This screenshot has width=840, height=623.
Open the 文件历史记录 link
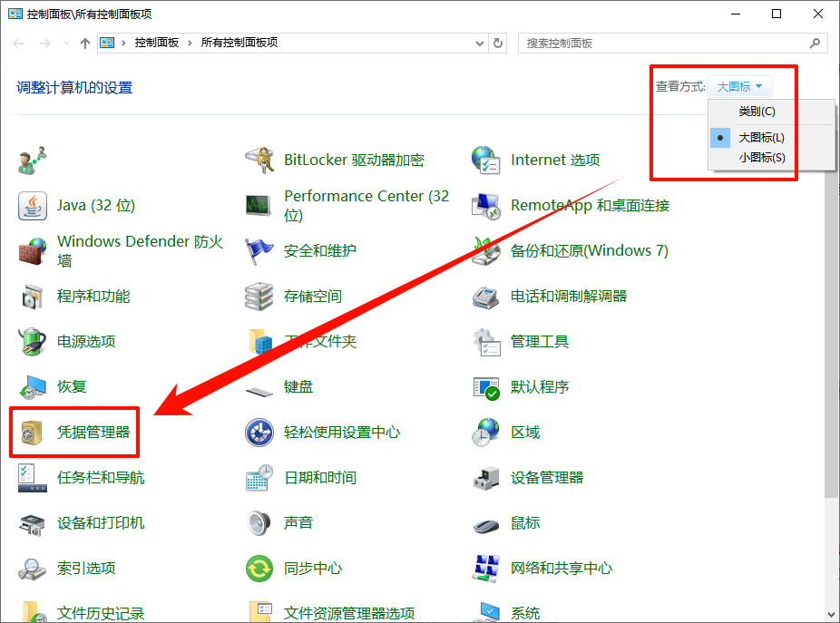coord(101,613)
